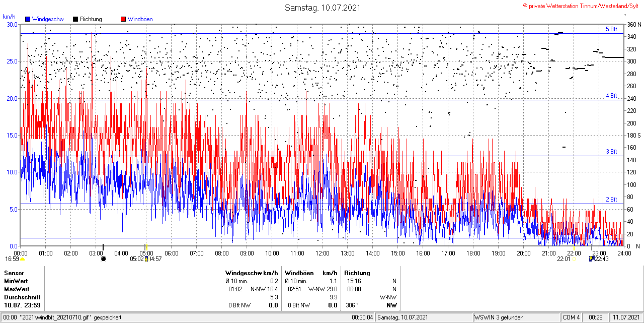
Task: Click the sunrise icon between 05:02 and 04:57
Action: (147, 259)
